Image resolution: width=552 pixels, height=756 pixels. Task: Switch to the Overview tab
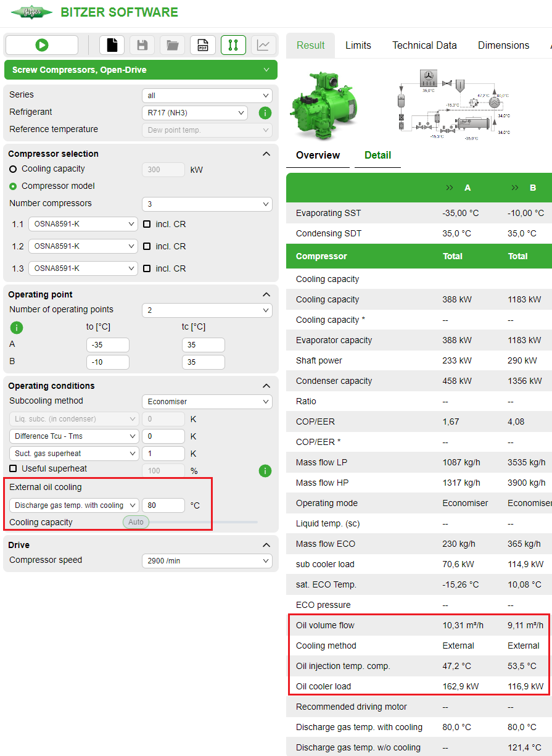click(x=317, y=156)
